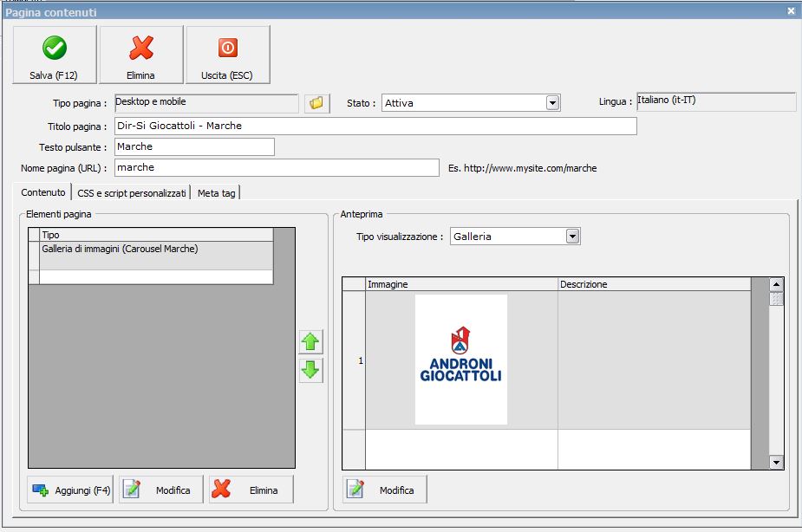Click Aggiungi (F4) to add element
The image size is (802, 532).
(70, 490)
